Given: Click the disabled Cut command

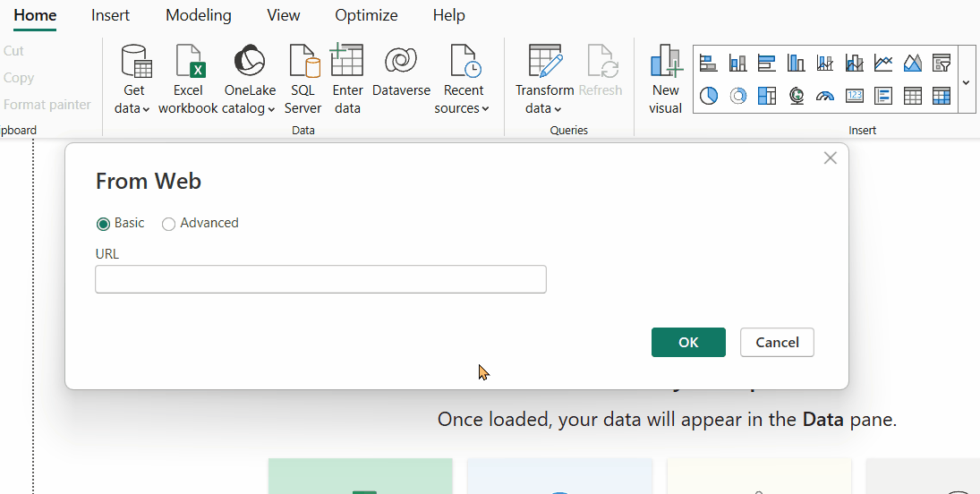Looking at the screenshot, I should [x=13, y=51].
